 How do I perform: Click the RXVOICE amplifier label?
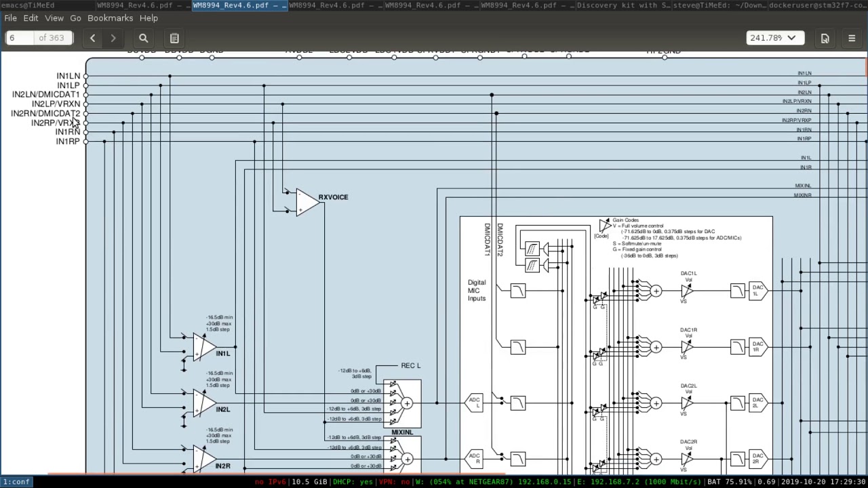(333, 197)
